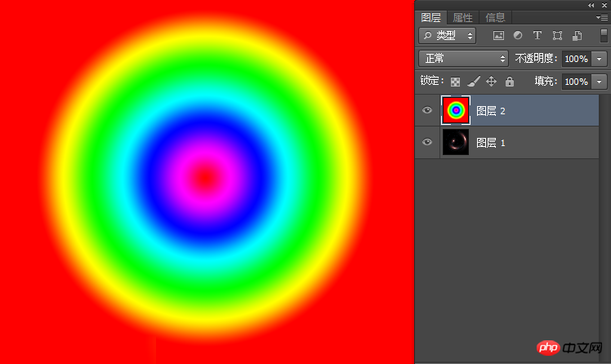Switch to the 信息 tab
Viewport: 611px width, 364px height.
coord(495,17)
